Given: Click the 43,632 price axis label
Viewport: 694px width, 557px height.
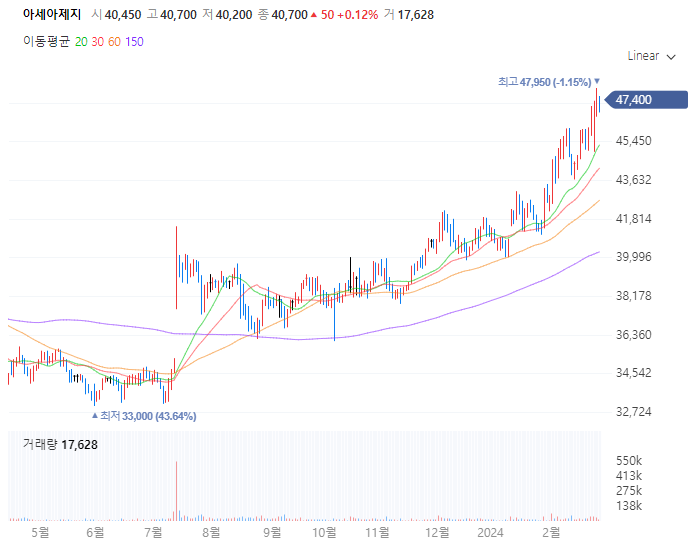Looking at the screenshot, I should pyautogui.click(x=633, y=180).
